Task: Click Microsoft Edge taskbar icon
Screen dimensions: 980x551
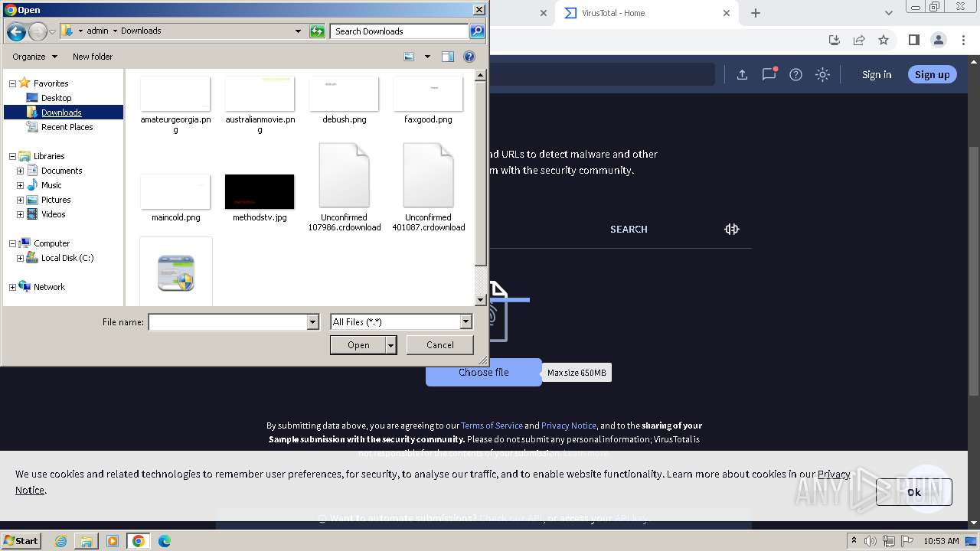Action: (165, 541)
